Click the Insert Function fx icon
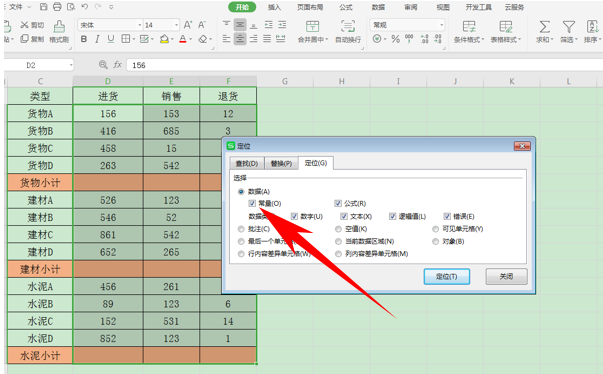This screenshot has width=603, height=374. click(x=117, y=65)
